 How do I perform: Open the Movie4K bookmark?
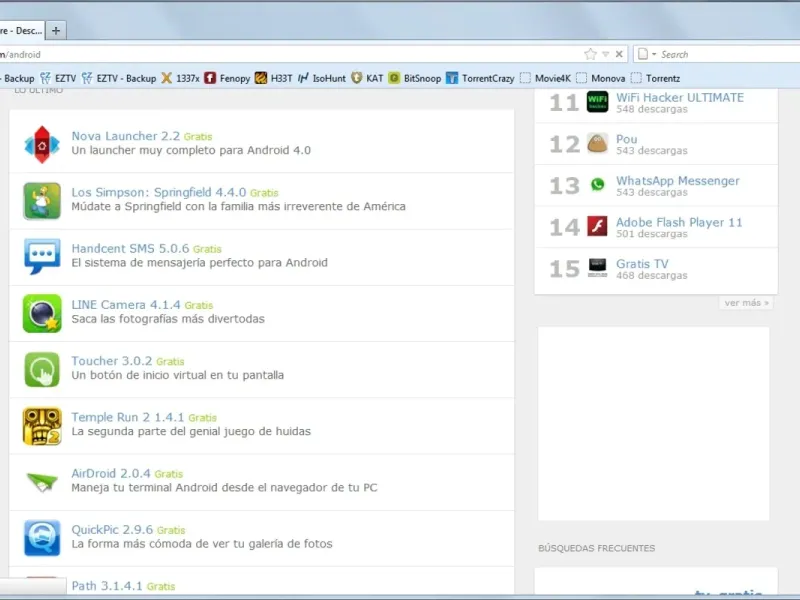pyautogui.click(x=545, y=78)
